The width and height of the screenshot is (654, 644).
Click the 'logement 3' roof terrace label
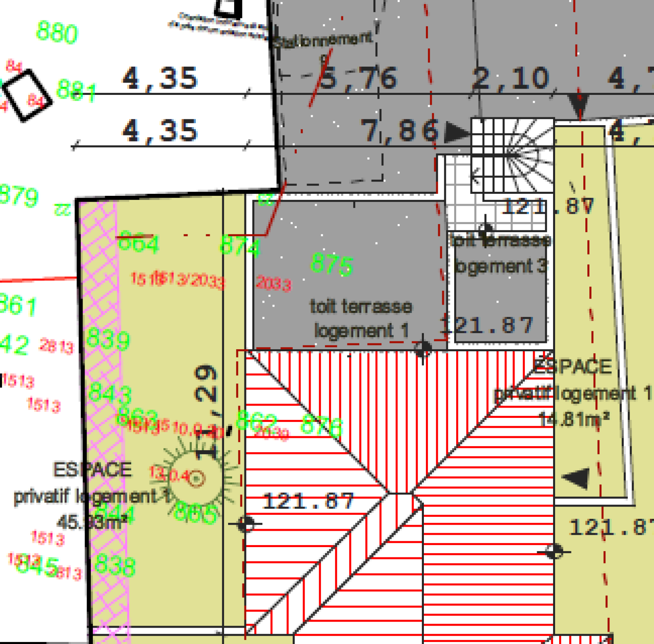point(500,254)
